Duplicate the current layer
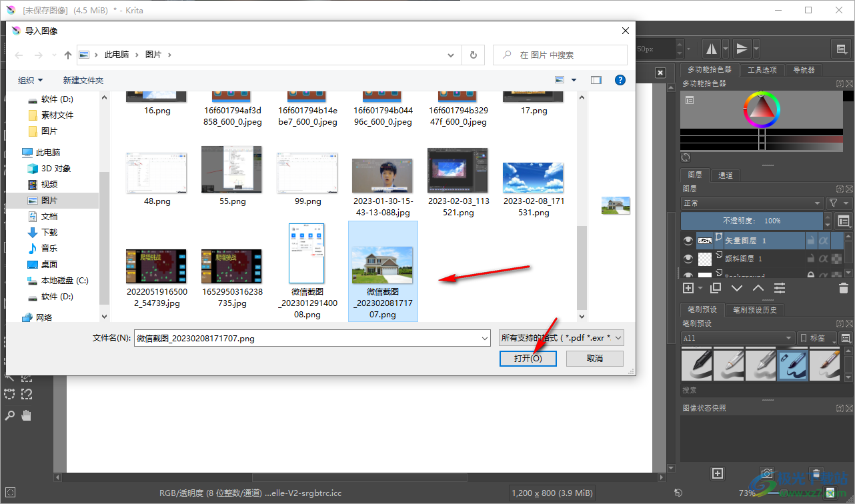Screen dimensions: 855x504 [716, 288]
